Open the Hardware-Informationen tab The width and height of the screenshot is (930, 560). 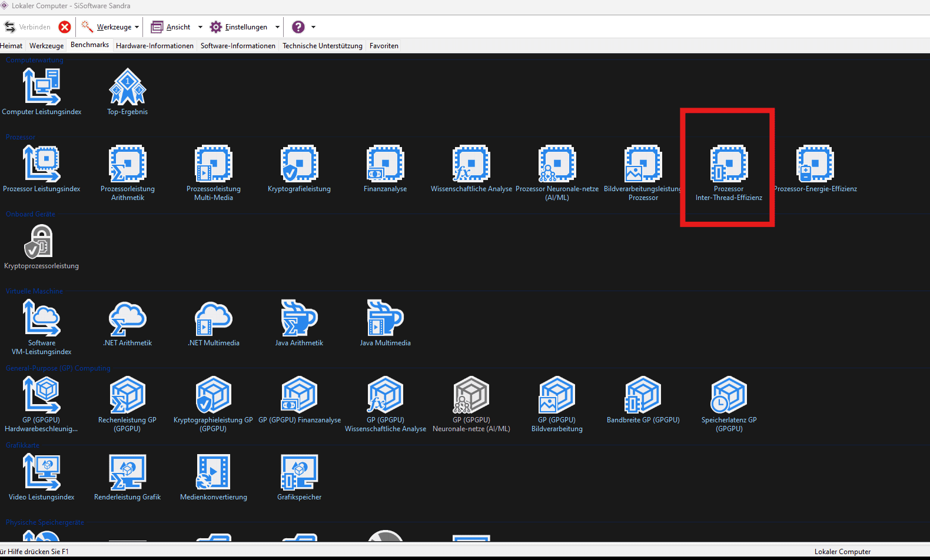[155, 46]
